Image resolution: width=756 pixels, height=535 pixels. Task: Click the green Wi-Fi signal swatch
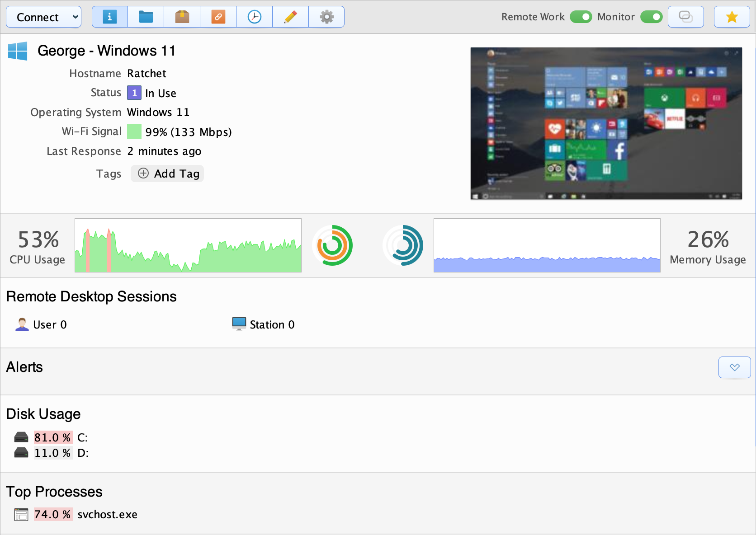[x=134, y=131]
